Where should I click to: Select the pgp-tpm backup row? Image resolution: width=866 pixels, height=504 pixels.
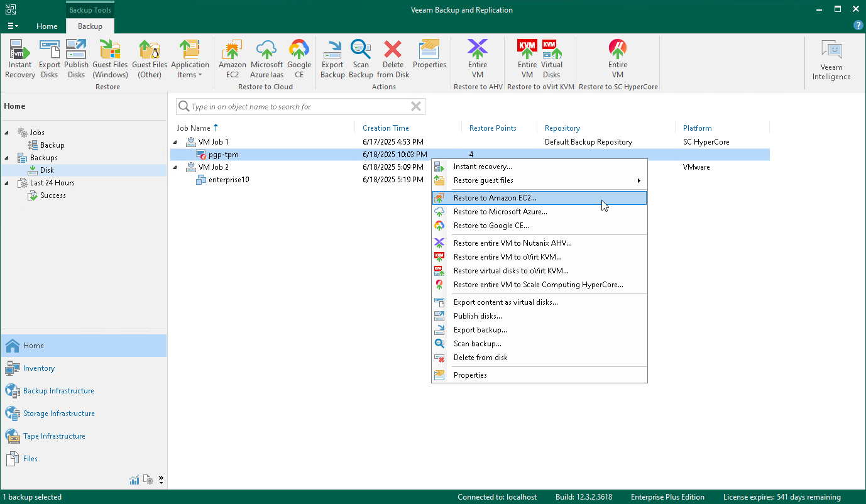[469, 155]
